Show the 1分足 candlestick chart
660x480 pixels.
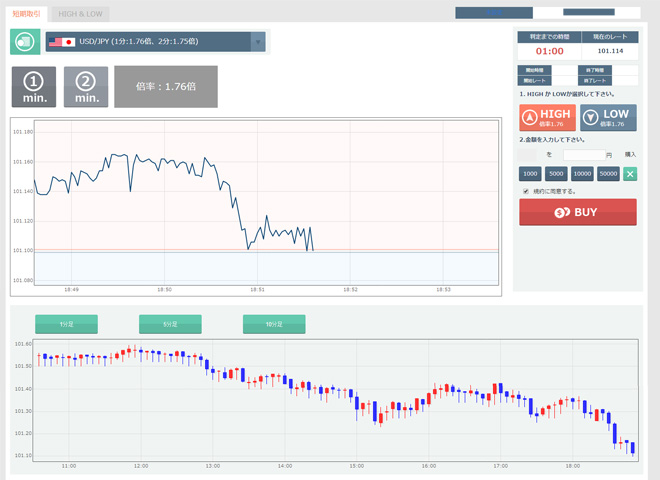pos(66,324)
